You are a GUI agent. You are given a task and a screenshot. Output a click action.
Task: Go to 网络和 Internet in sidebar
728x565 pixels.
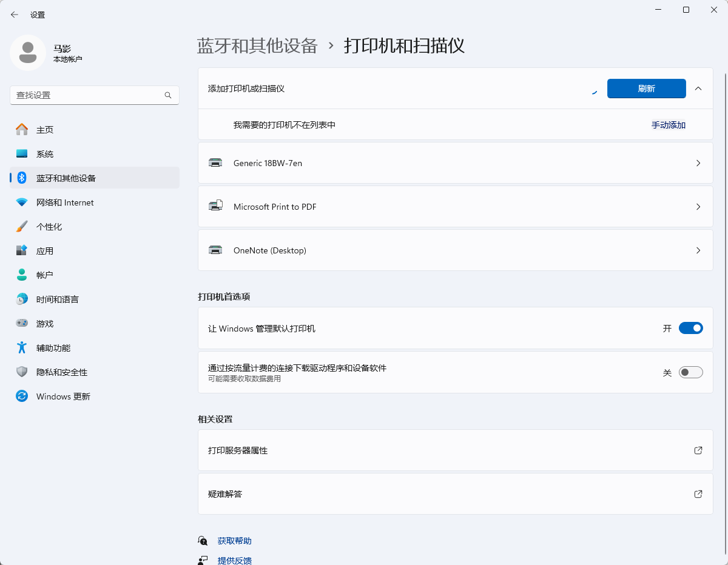pyautogui.click(x=65, y=202)
